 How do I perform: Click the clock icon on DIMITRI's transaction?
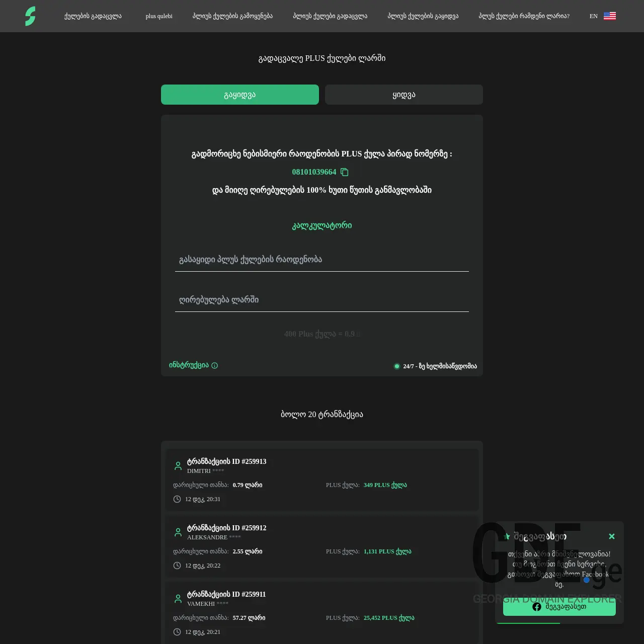(177, 499)
